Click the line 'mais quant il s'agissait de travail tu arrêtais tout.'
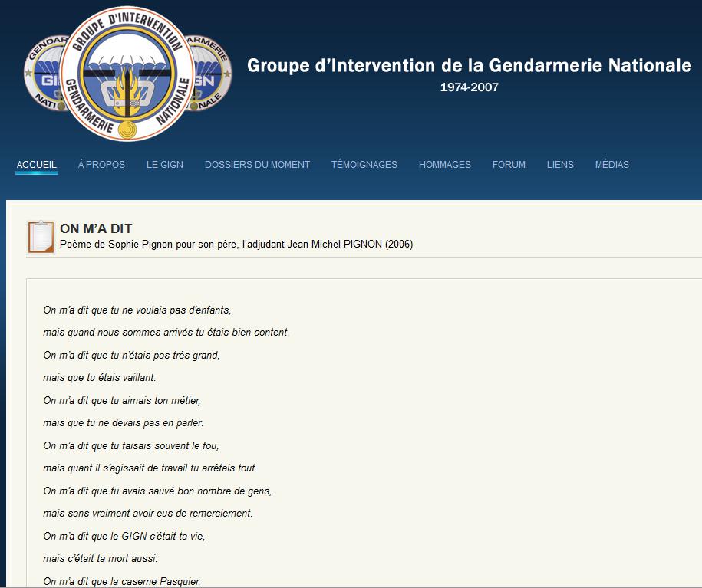The width and height of the screenshot is (702, 588). coord(150,468)
